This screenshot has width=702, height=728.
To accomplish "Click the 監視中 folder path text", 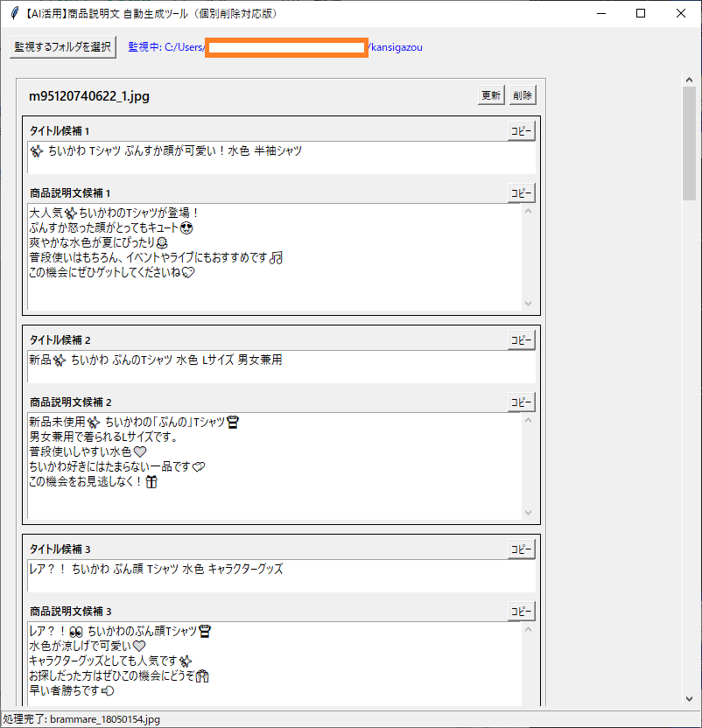I will pos(275,47).
